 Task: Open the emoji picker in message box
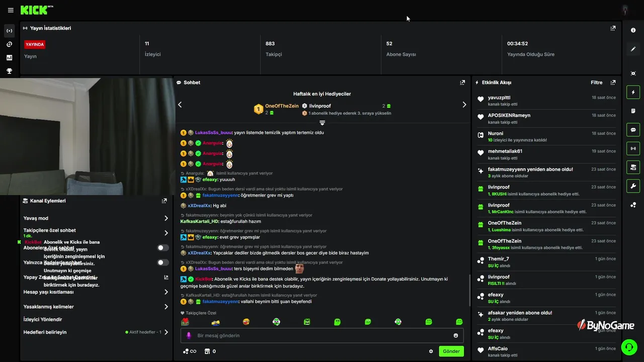[x=456, y=335]
